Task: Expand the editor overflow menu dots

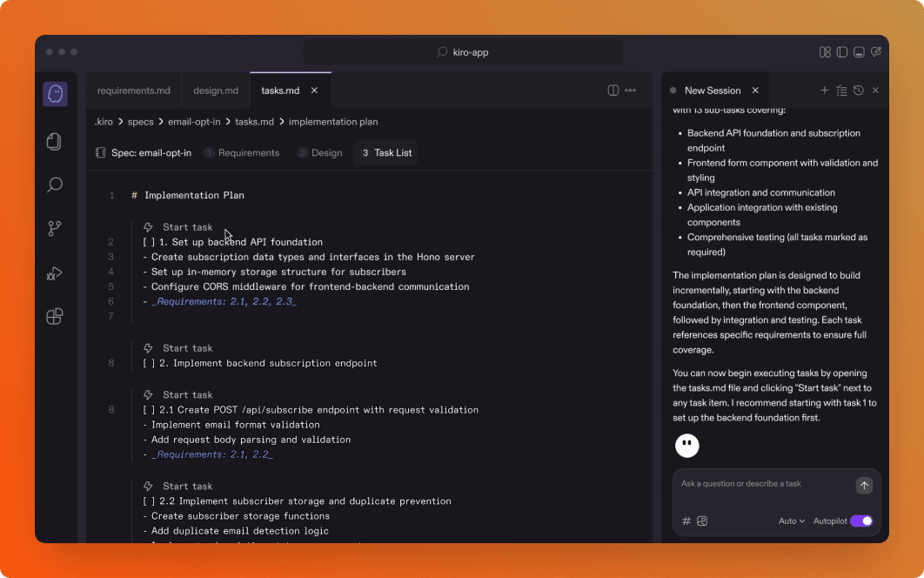Action: [x=630, y=90]
